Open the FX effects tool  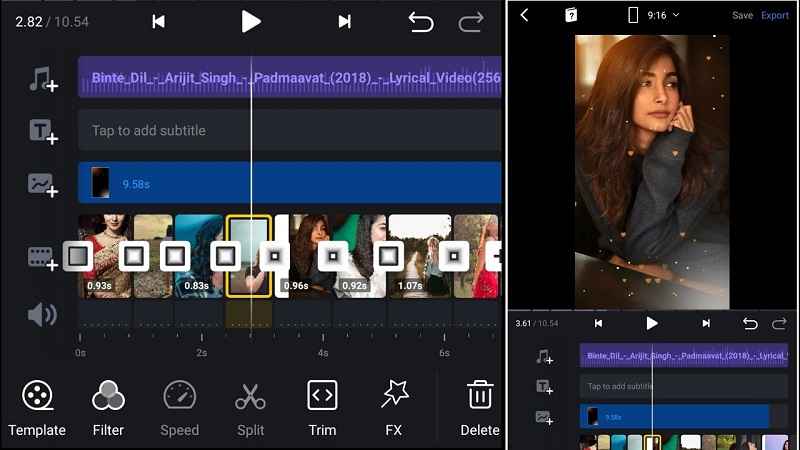coord(394,408)
